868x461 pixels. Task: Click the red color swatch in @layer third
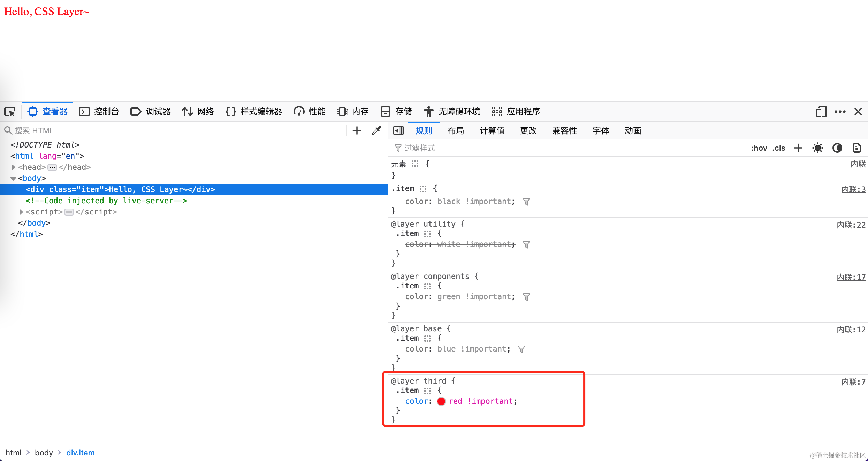click(441, 401)
